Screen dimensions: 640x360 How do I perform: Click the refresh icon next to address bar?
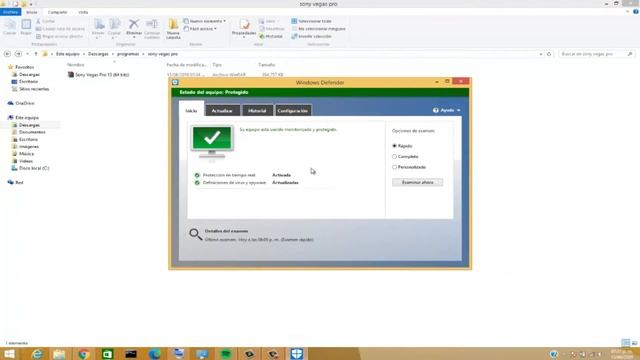[x=549, y=54]
